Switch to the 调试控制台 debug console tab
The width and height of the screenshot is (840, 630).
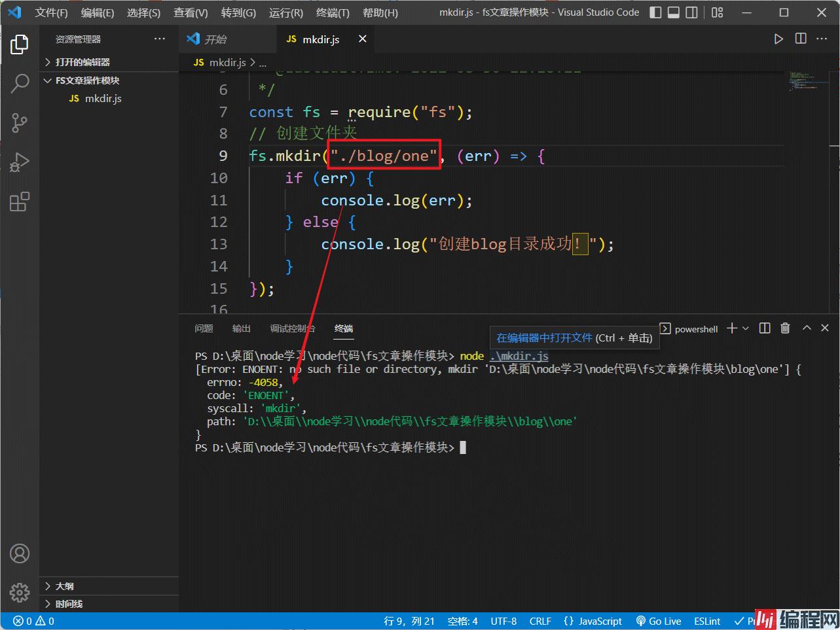293,328
